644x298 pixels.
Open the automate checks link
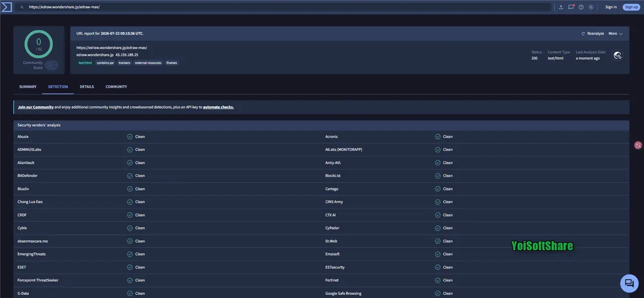click(218, 107)
